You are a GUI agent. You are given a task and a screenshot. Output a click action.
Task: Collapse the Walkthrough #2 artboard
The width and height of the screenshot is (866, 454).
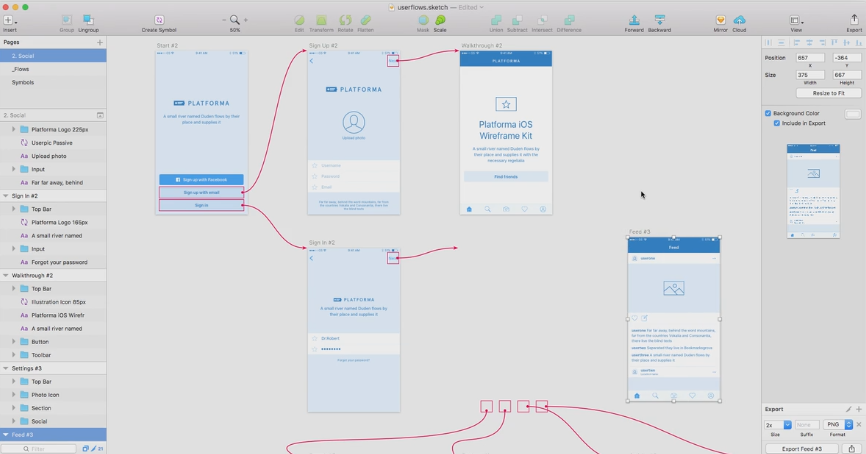point(6,276)
